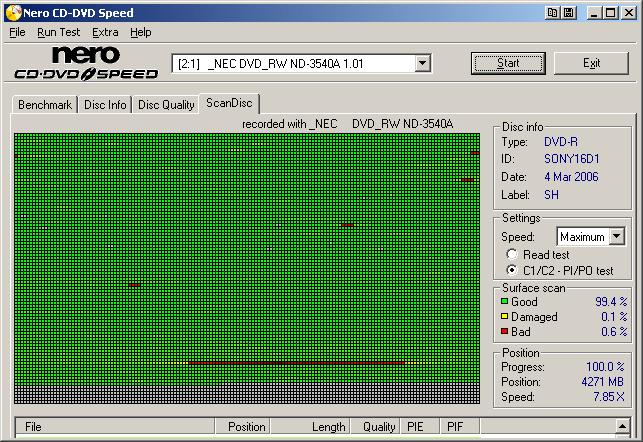Open the Run Test menu
643x442 pixels.
[x=58, y=32]
